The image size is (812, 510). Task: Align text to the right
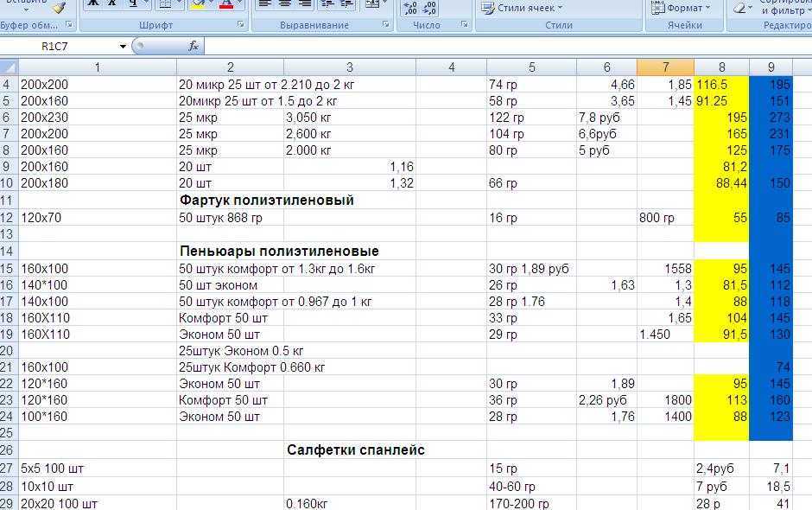[305, 4]
